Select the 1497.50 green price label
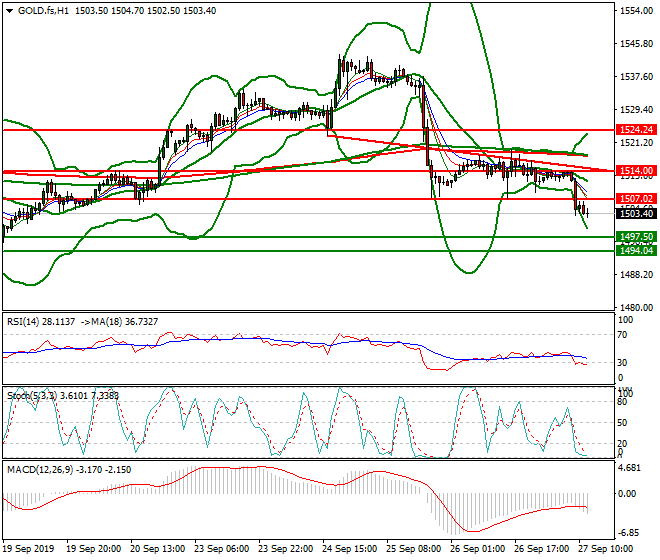This screenshot has height=560, width=660. tap(636, 237)
